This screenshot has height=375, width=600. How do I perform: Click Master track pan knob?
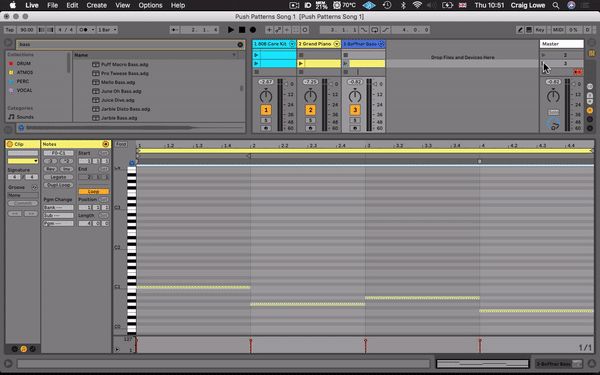553,96
